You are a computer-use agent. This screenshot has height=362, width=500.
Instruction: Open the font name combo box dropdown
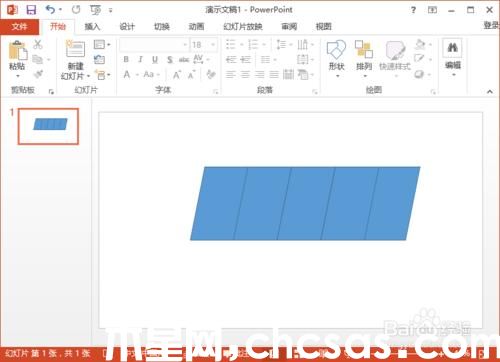coord(185,45)
